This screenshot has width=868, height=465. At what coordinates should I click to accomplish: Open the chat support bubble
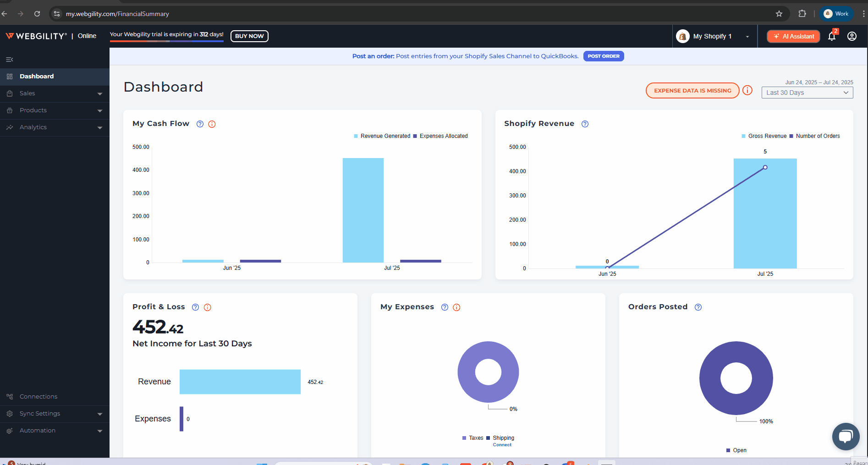(846, 436)
